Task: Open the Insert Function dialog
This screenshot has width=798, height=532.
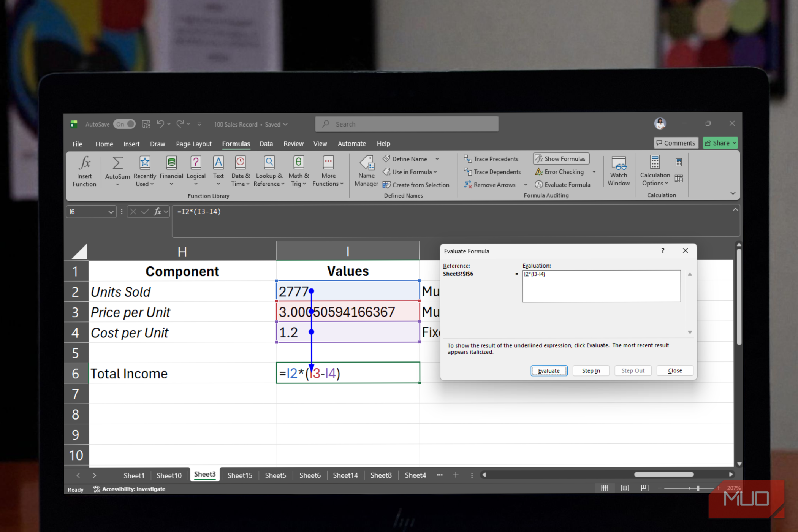Action: click(x=84, y=172)
